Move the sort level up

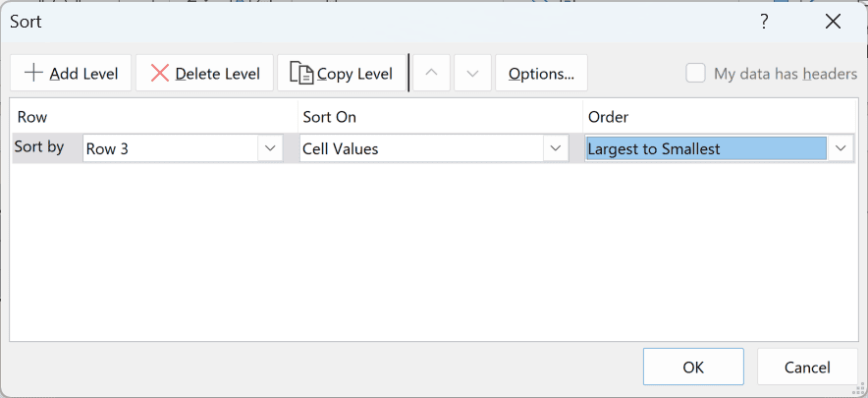[x=432, y=73]
